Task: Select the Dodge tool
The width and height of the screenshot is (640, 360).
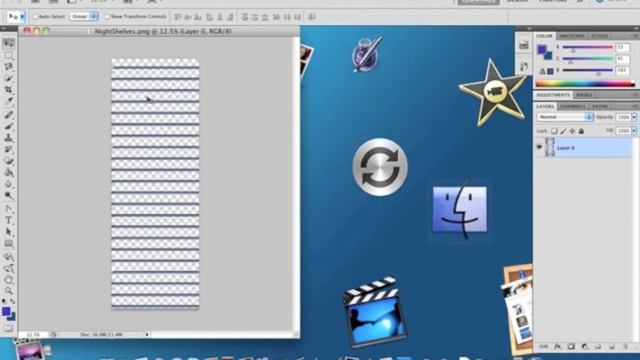Action: (9, 195)
